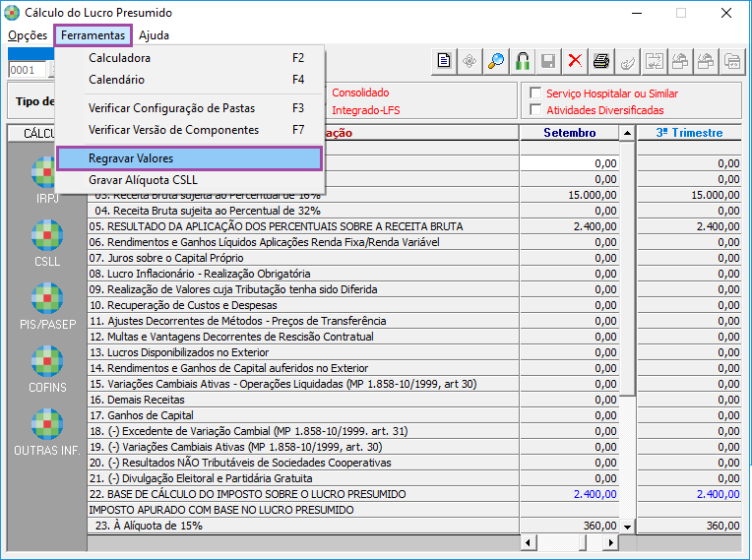Select row 13. Lucros Disponibilizados no Exterior
Screen dimensions: 752x560
pyautogui.click(x=303, y=353)
